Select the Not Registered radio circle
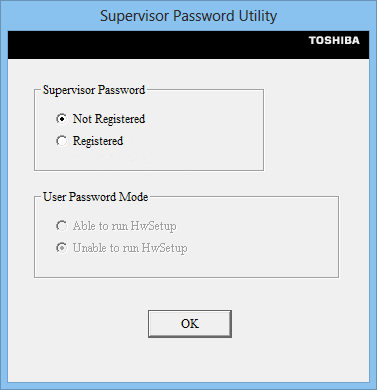Image resolution: width=377 pixels, height=390 pixels. (x=62, y=119)
